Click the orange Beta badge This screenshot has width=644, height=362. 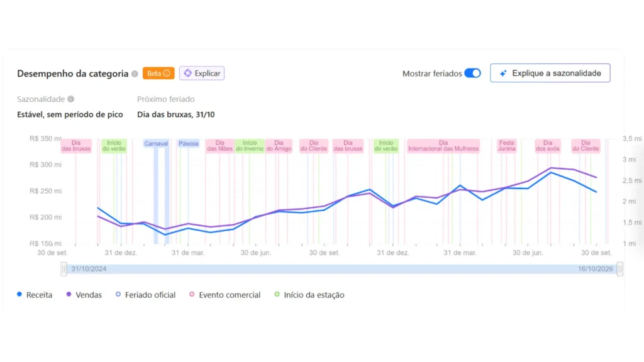point(158,73)
